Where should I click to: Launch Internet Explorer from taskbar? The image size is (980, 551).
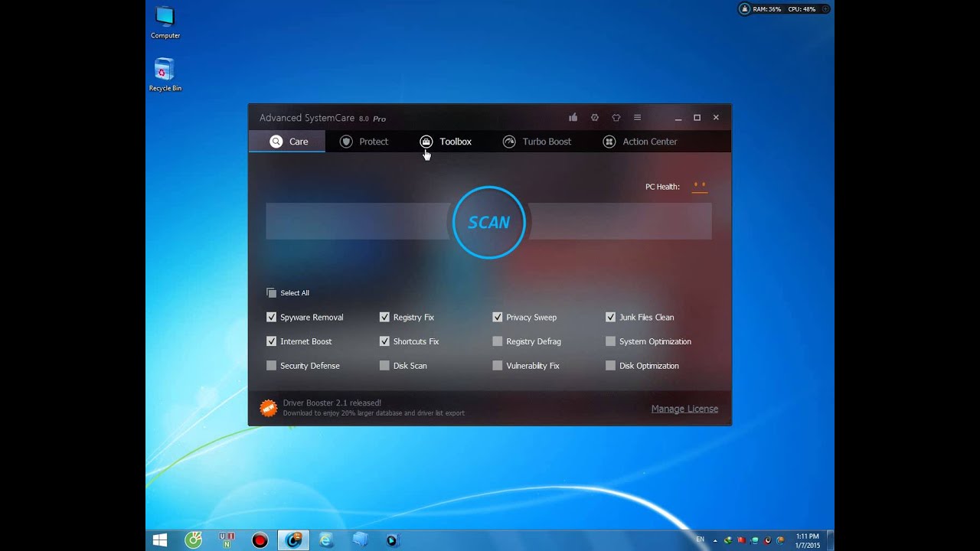(x=326, y=540)
